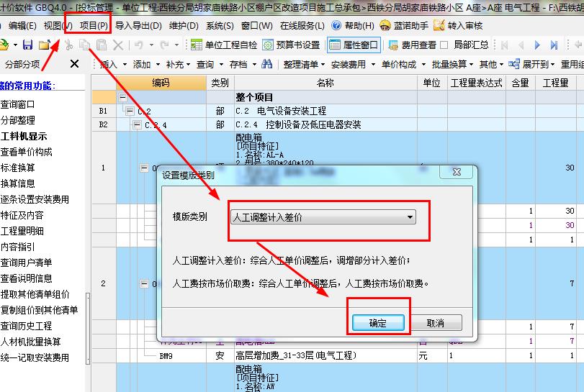Screen dimensions: 584x392
Task: Click the 工程量 column header
Action: pos(555,83)
